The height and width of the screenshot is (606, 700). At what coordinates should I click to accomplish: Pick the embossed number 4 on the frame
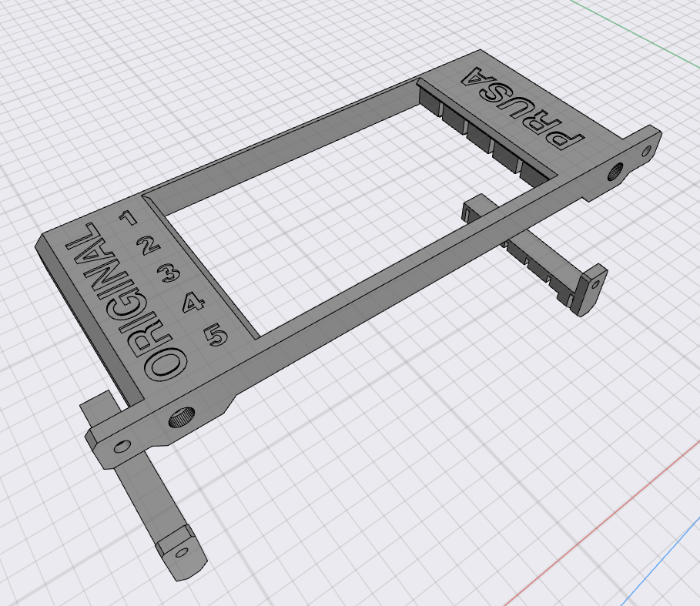[x=193, y=303]
